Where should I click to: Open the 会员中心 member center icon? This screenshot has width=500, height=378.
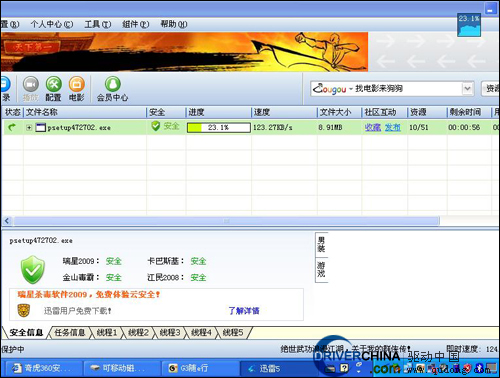click(112, 88)
